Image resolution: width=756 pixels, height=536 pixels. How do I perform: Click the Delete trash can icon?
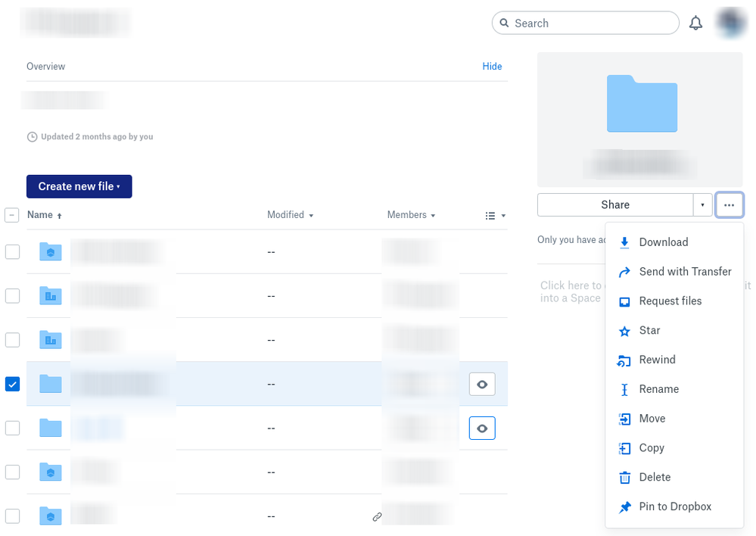[x=624, y=478]
